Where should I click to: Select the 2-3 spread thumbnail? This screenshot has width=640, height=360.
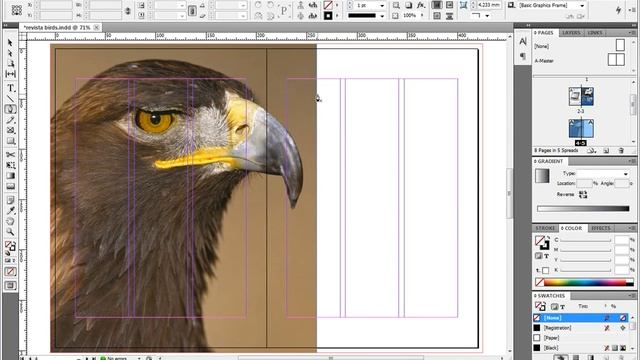pyautogui.click(x=581, y=97)
